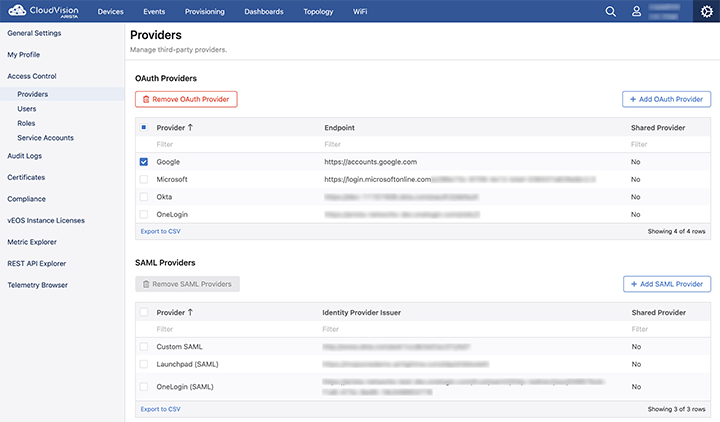Open My Profile in sidebar

click(24, 55)
